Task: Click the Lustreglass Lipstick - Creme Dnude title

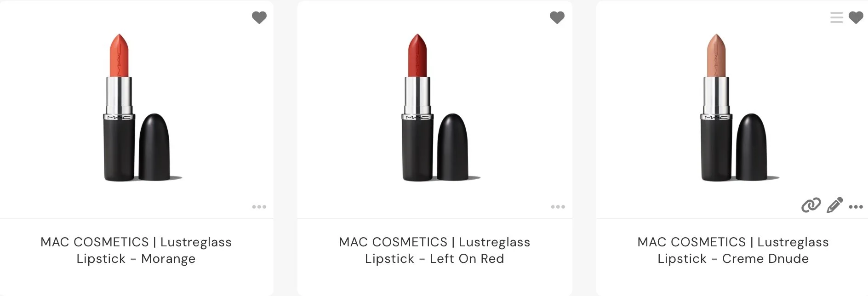Action: (x=733, y=250)
